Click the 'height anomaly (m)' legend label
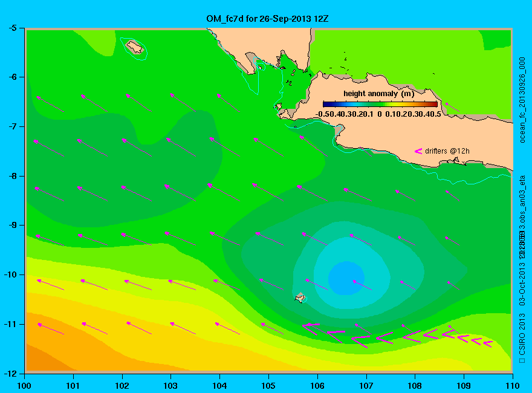The width and height of the screenshot is (532, 393). pos(378,94)
